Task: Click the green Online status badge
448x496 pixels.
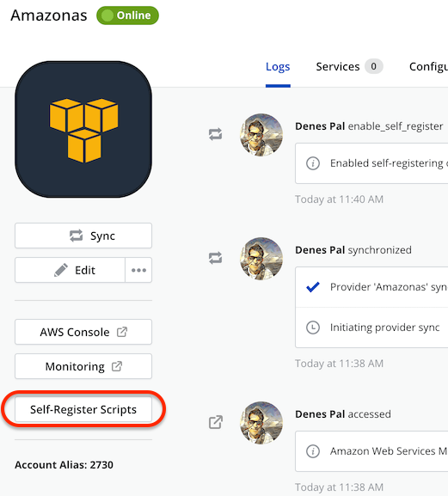Action: pos(127,15)
